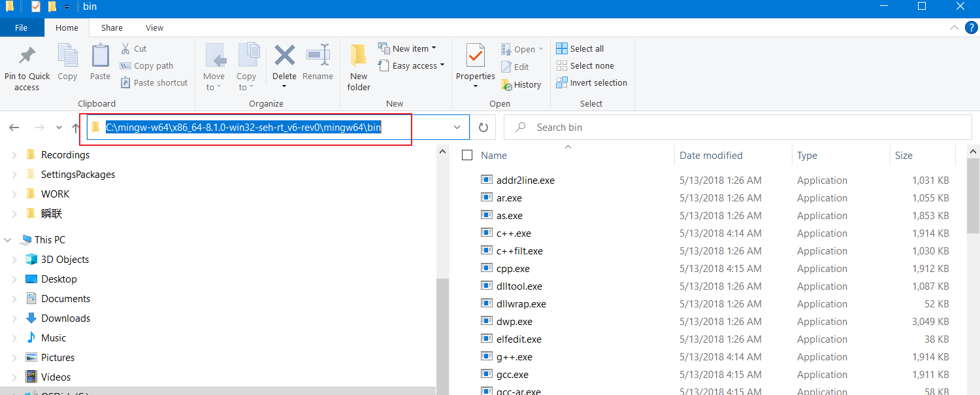The height and width of the screenshot is (395, 980).
Task: Go forward with the right arrow
Action: [x=39, y=128]
